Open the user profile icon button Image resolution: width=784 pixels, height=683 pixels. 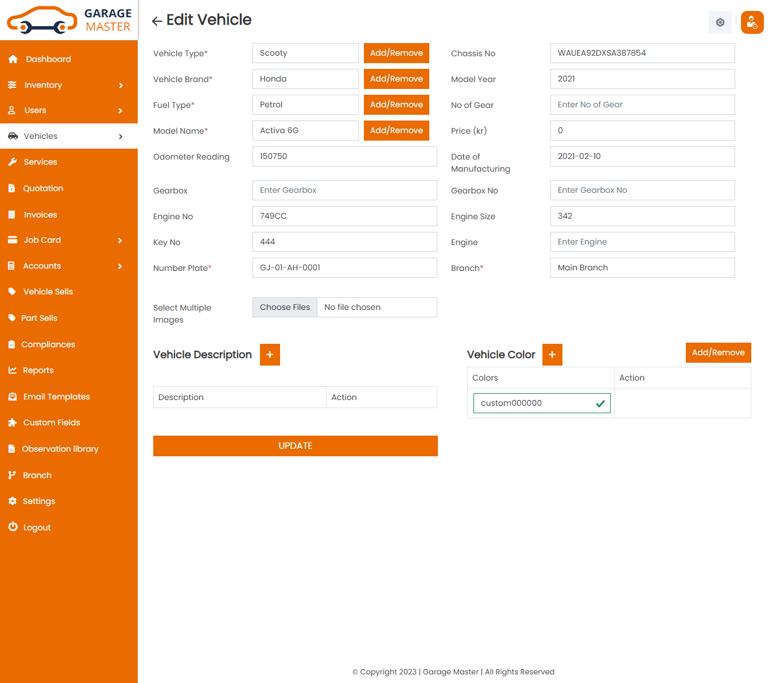752,22
